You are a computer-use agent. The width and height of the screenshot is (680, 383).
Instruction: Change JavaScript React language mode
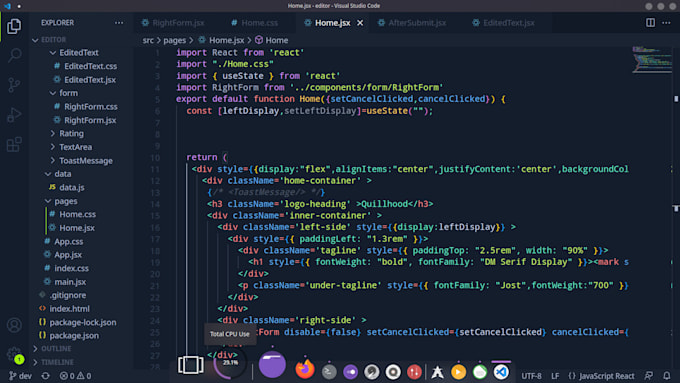pyautogui.click(x=601, y=376)
